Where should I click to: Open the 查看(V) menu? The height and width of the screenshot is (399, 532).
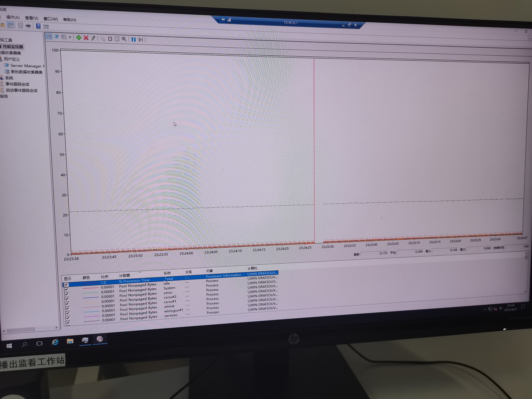31,18
